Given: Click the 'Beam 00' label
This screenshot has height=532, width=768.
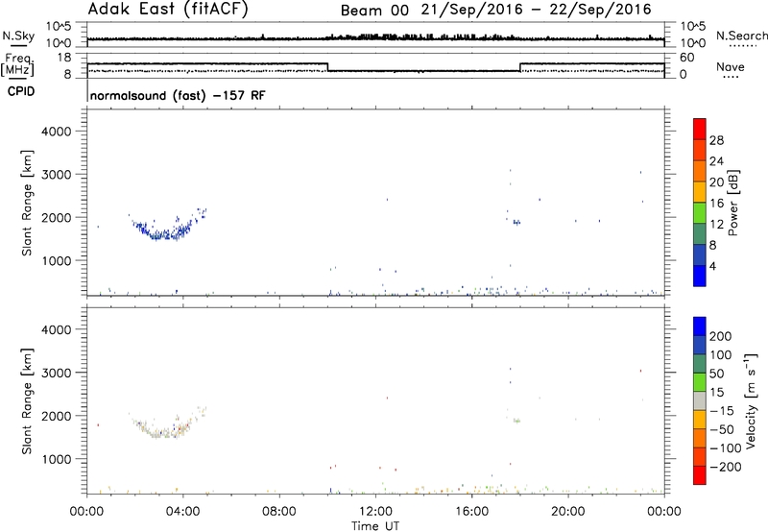Looking at the screenshot, I should coord(374,11).
